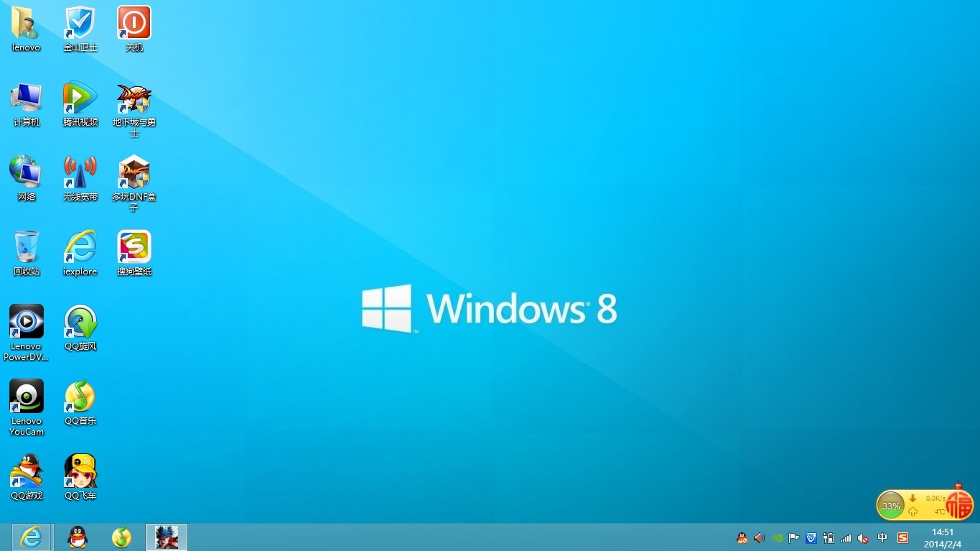Viewport: 980px width, 551px height.
Task: Launch the 金山卫士 security shortcut
Action: pyautogui.click(x=80, y=29)
